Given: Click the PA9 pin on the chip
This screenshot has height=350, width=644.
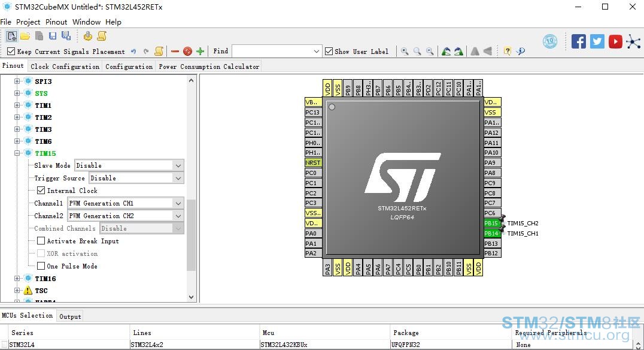Looking at the screenshot, I should (x=492, y=162).
